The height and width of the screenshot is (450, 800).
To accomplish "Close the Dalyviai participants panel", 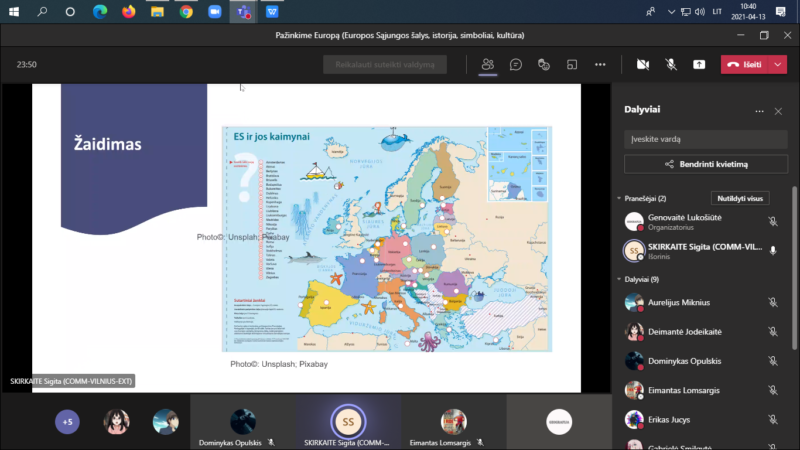I will [778, 111].
